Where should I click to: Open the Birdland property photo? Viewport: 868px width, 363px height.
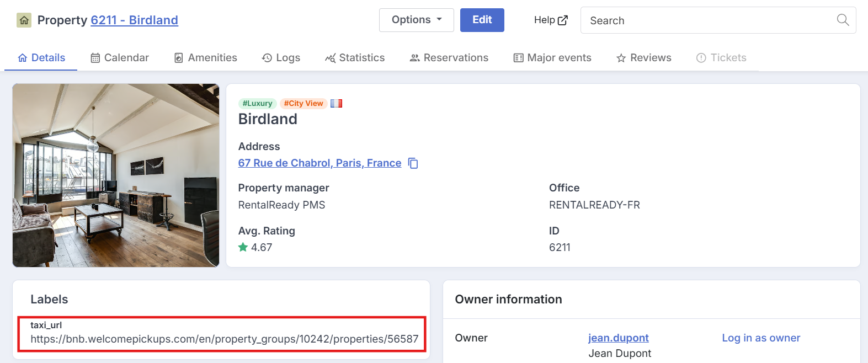point(116,175)
